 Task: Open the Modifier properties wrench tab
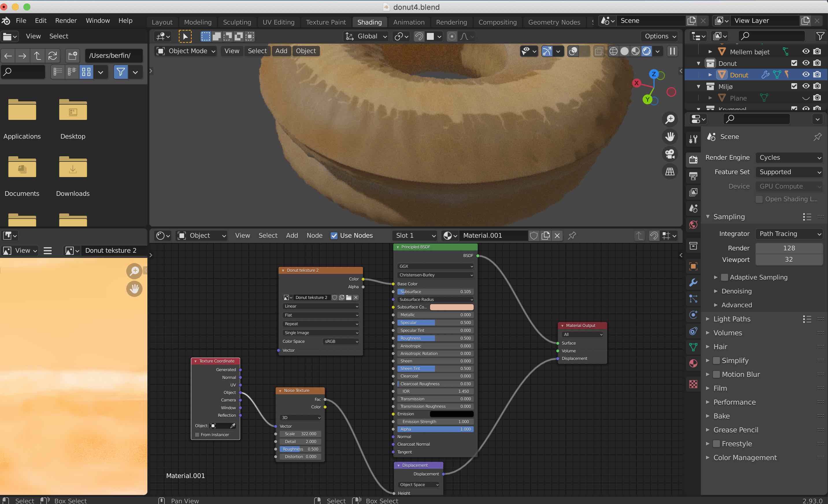pyautogui.click(x=693, y=282)
